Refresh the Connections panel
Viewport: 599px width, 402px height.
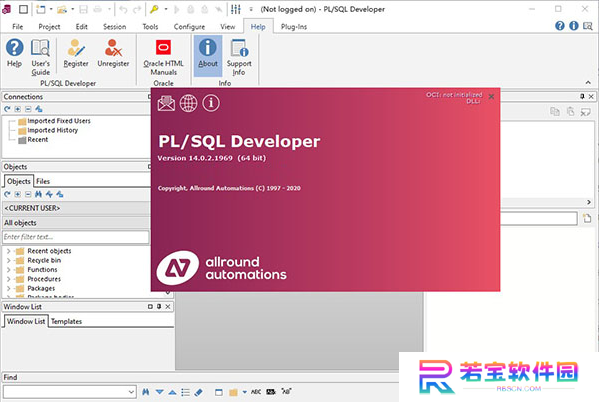tap(7, 109)
